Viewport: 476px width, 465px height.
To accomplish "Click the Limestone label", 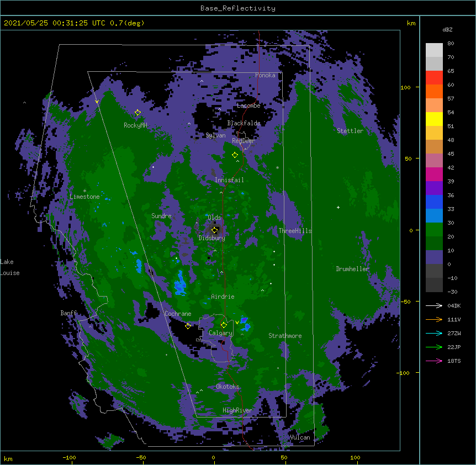I will click(x=84, y=197).
